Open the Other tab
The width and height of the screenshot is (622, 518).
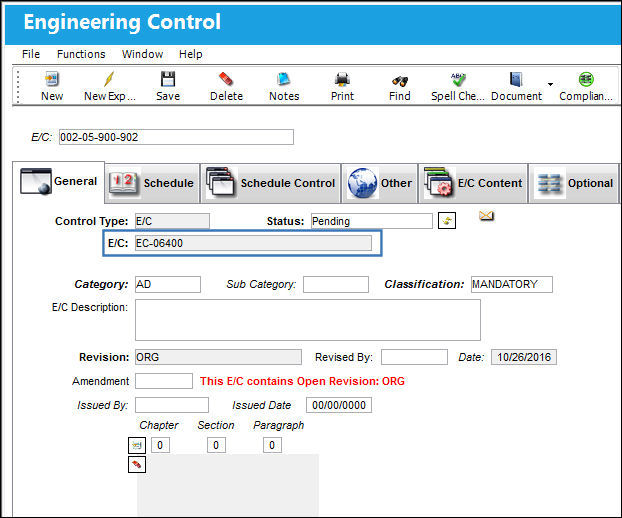tap(380, 183)
